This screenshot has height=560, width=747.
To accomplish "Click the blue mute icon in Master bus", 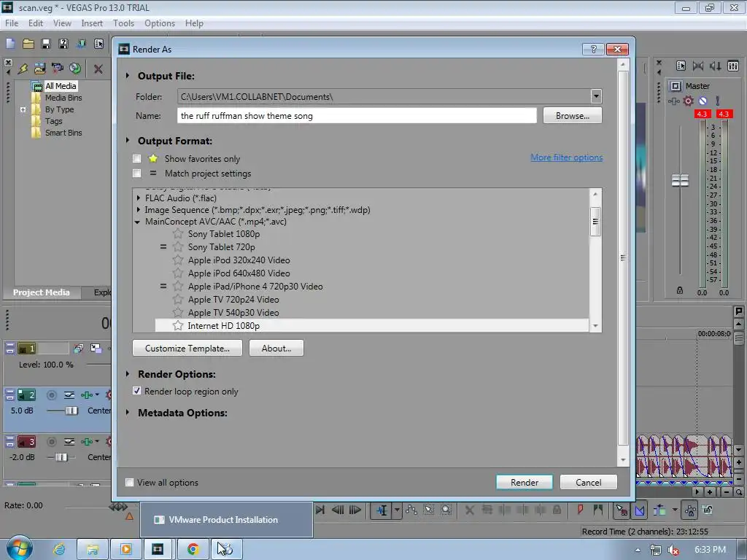I will click(703, 101).
